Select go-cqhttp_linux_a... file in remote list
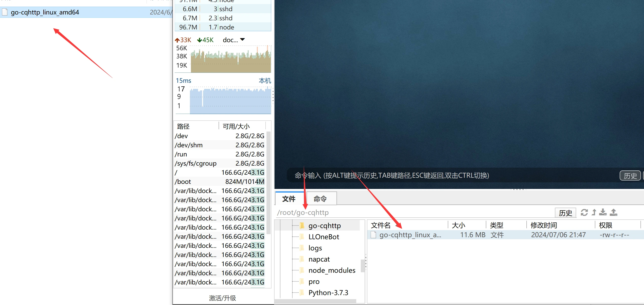Viewport: 644px width, 305px height. pyautogui.click(x=505, y=235)
